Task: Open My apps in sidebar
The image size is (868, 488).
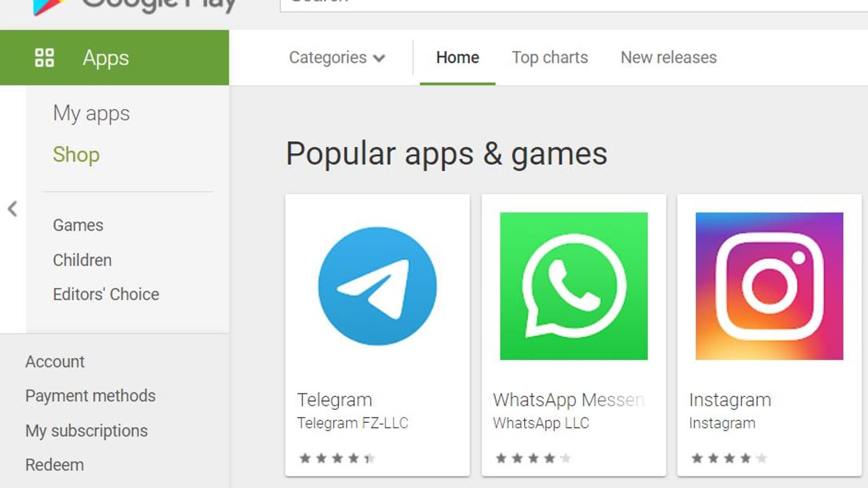Action: [x=91, y=113]
